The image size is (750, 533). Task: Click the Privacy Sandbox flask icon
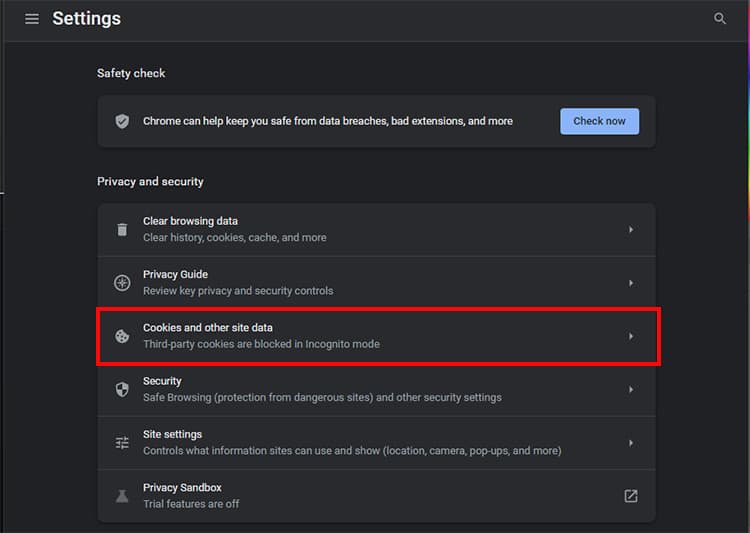click(x=122, y=496)
